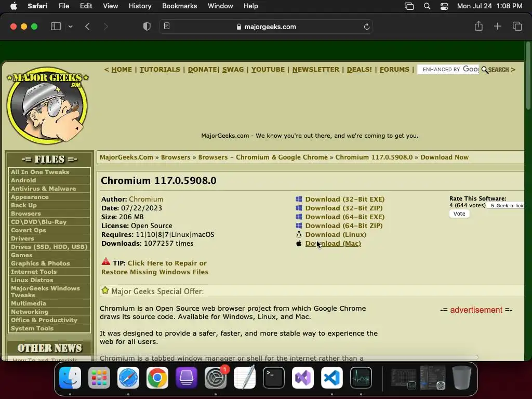
Task: Open Control Center in the menu bar
Action: [x=444, y=6]
